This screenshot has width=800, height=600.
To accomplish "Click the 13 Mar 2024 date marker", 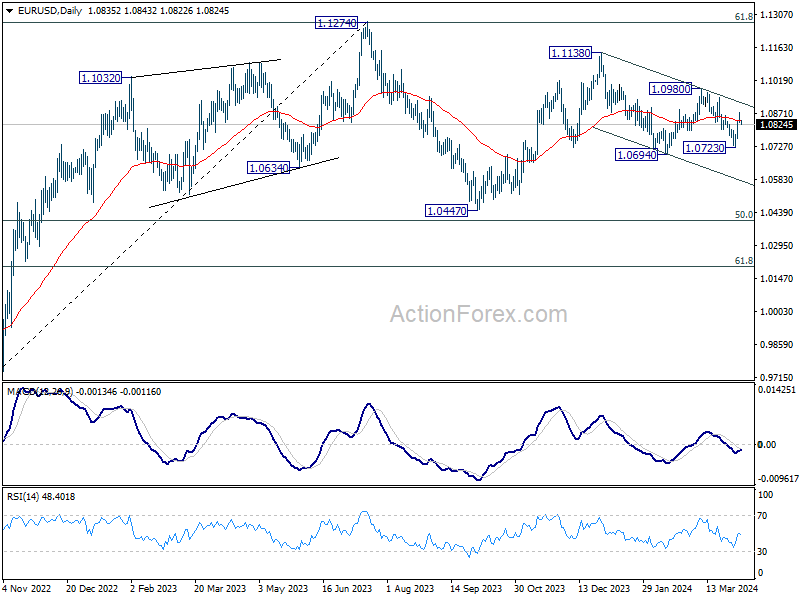I will 732,588.
